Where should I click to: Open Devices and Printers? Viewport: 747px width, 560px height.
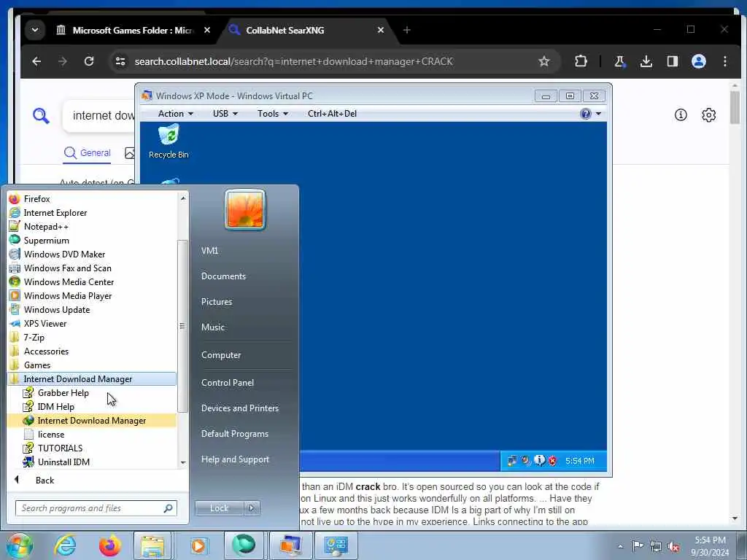point(239,408)
